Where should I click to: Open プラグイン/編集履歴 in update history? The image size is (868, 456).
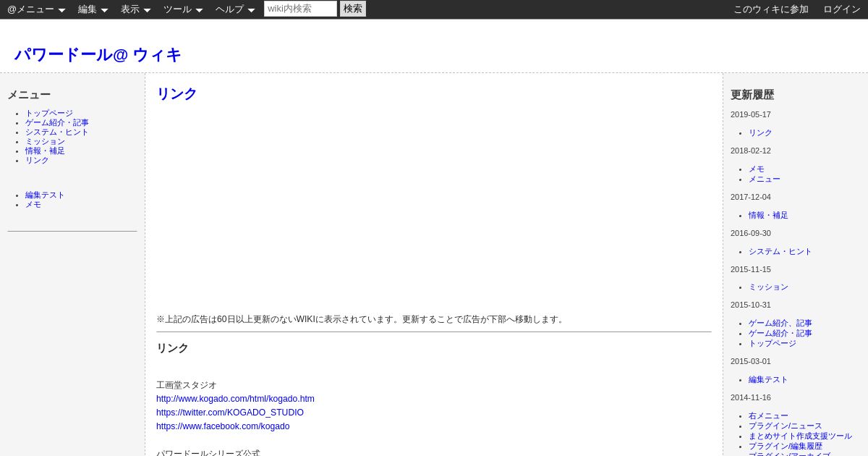click(x=786, y=447)
